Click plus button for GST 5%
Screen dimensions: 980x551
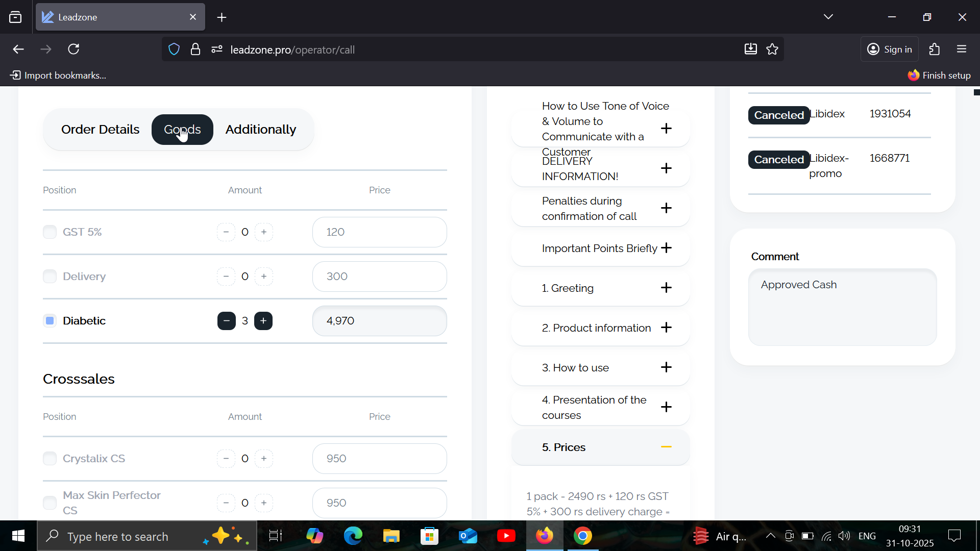[264, 232]
